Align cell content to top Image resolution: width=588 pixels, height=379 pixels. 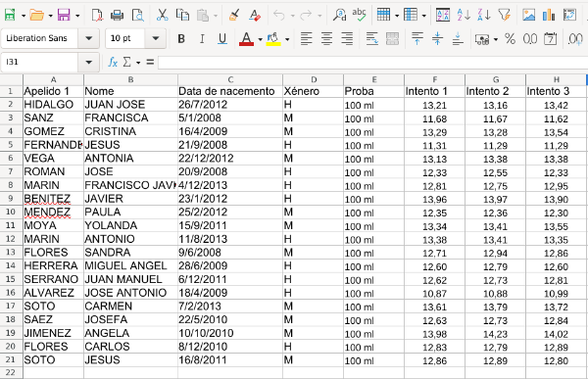click(417, 38)
